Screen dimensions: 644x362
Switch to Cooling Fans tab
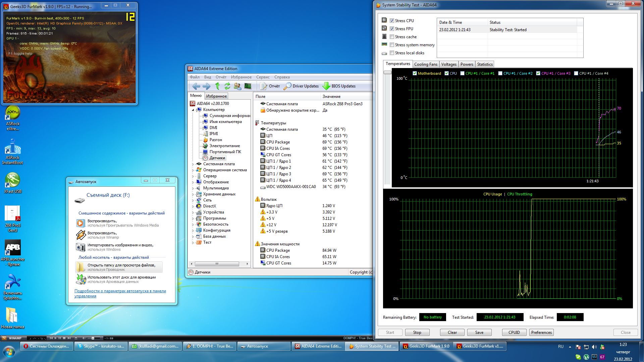tap(426, 64)
